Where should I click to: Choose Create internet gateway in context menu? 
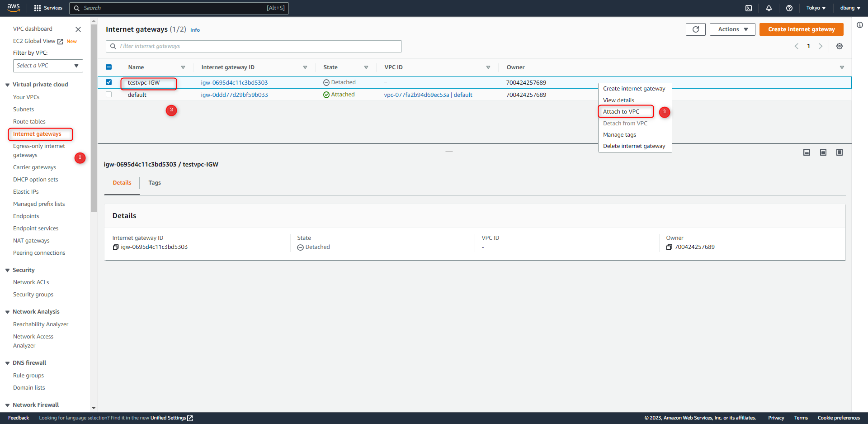(x=634, y=89)
